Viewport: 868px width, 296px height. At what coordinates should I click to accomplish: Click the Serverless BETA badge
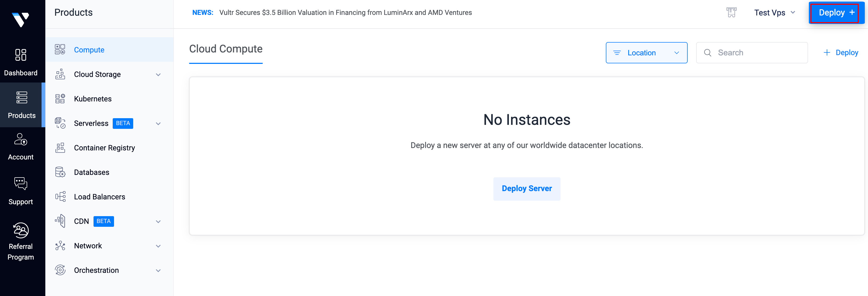coord(123,123)
